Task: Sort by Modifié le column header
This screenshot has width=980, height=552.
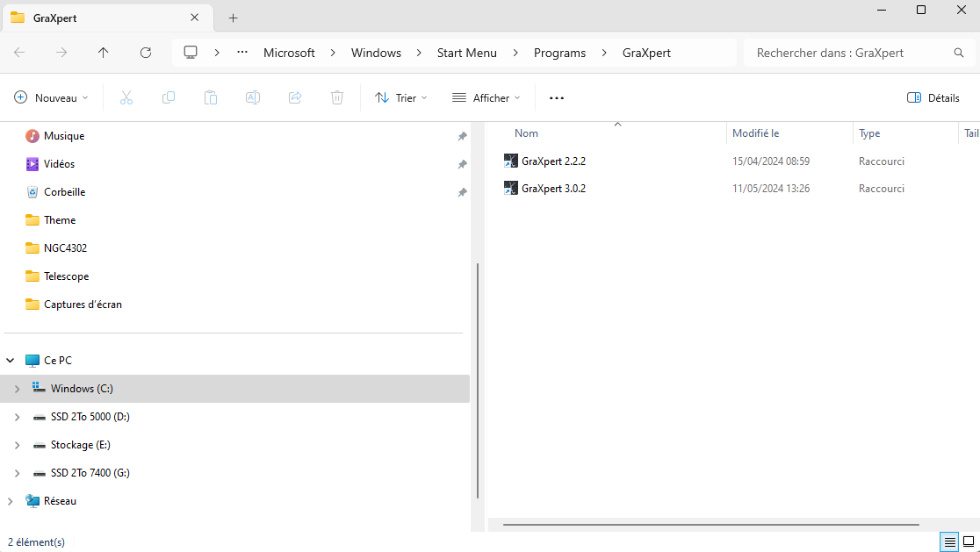Action: pyautogui.click(x=755, y=133)
